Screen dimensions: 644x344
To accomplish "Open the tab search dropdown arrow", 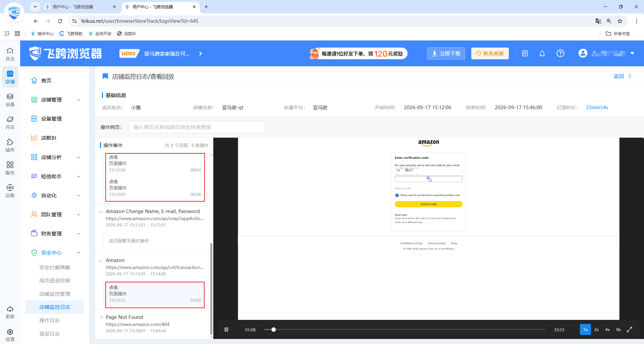I will [35, 7].
